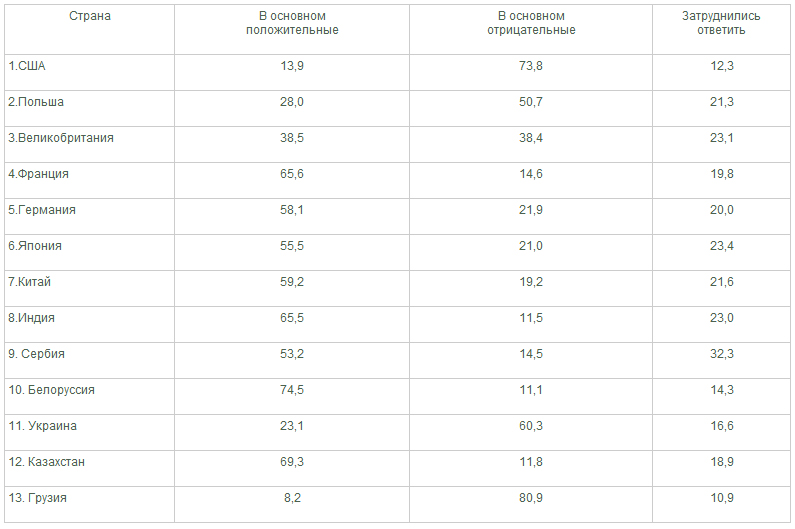Click the В основном положительные header
Screen dimensions: 795x529
coord(292,23)
